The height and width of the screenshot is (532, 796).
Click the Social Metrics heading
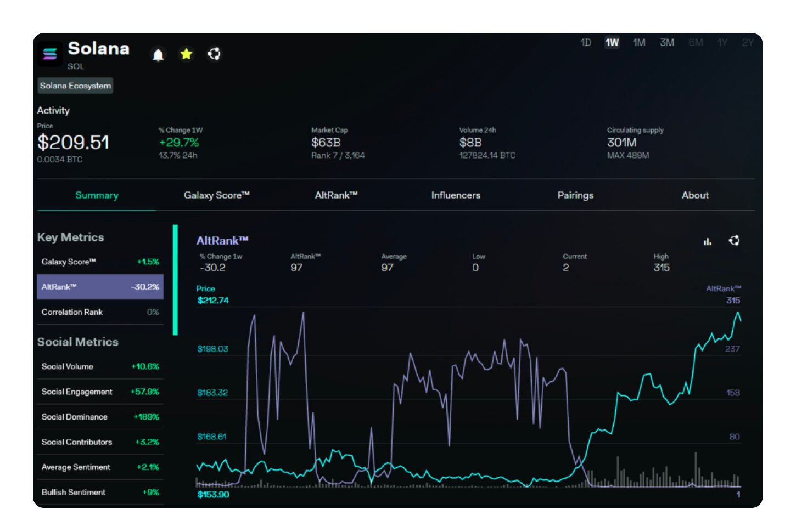78,342
